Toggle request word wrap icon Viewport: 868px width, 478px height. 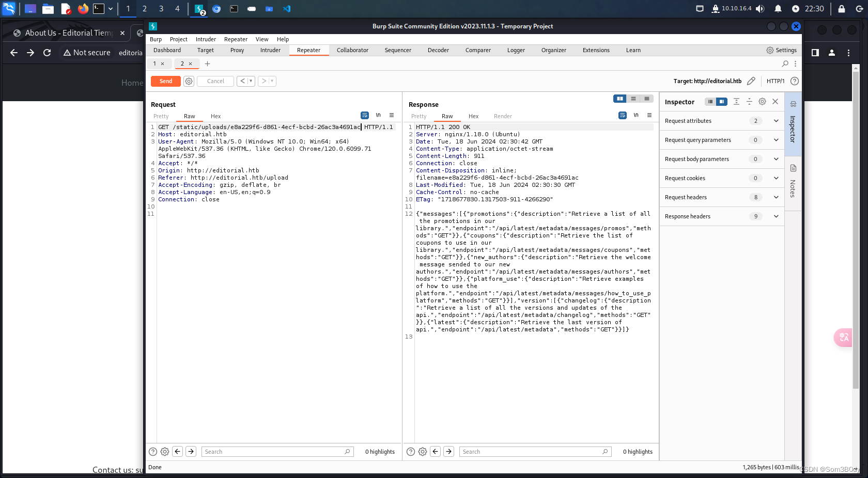[x=365, y=115]
